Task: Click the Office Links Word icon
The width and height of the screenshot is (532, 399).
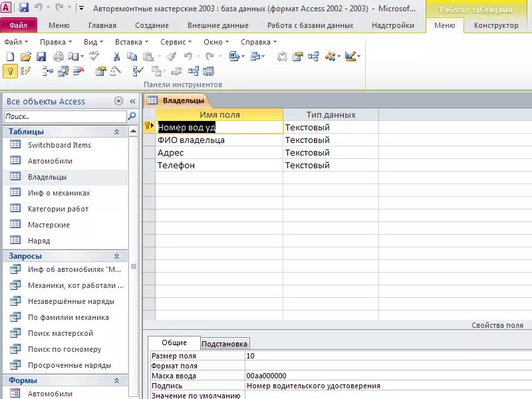Action: tap(234, 57)
